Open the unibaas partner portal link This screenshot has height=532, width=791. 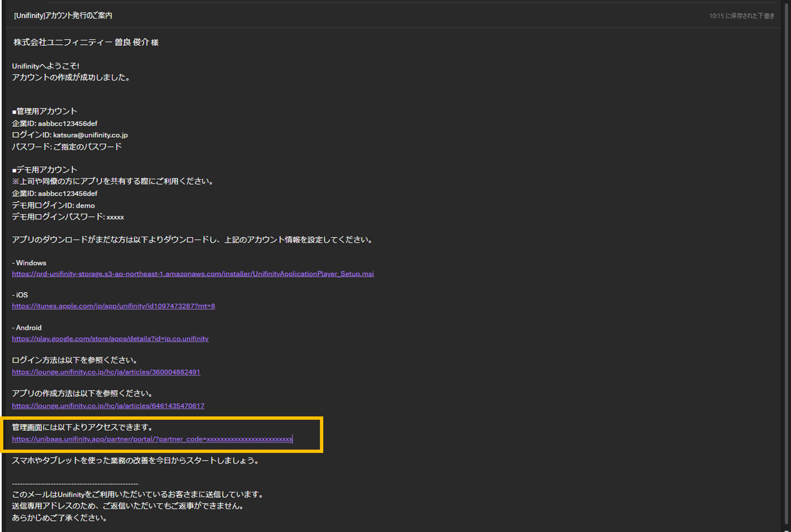152,439
